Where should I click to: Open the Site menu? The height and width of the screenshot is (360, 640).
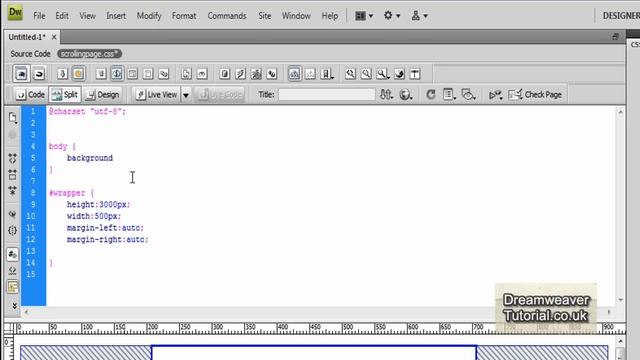point(264,16)
